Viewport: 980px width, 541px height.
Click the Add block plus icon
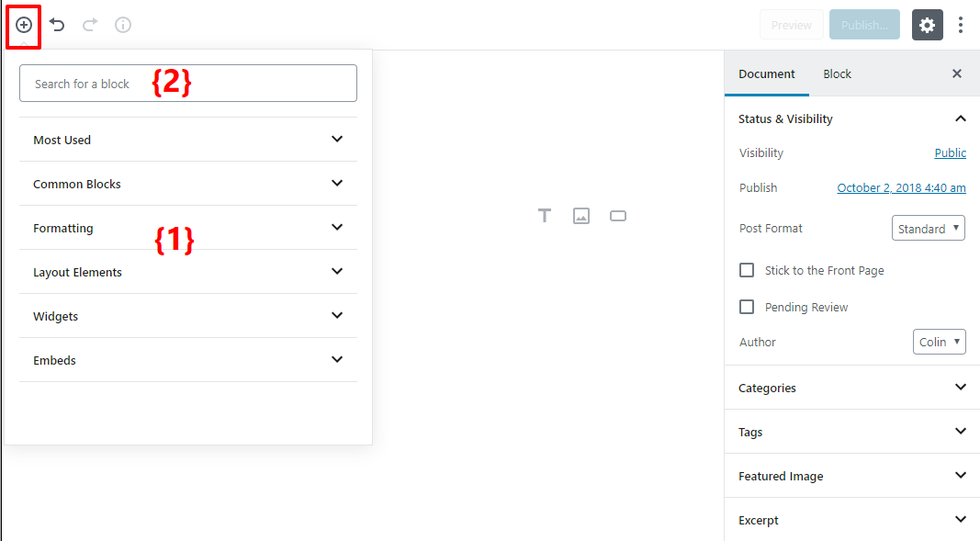[24, 25]
